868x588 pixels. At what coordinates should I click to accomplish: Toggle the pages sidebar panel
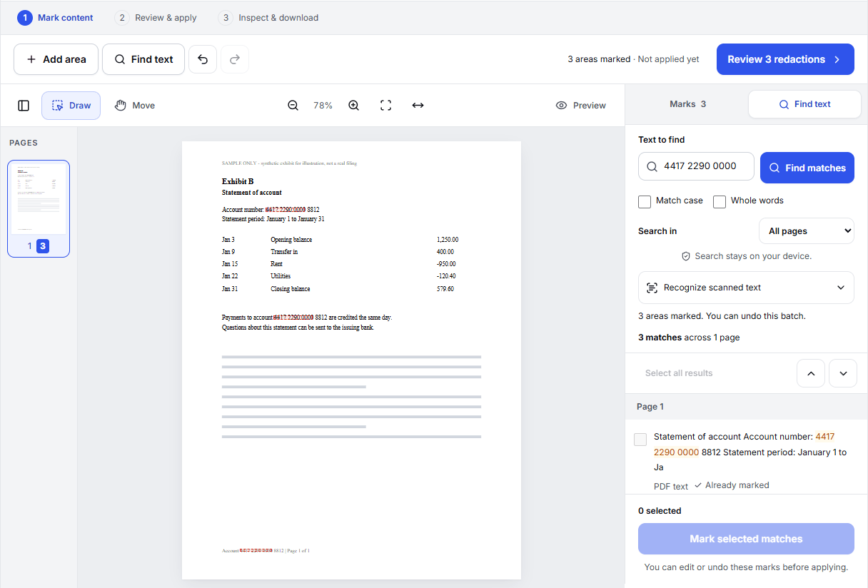click(24, 106)
